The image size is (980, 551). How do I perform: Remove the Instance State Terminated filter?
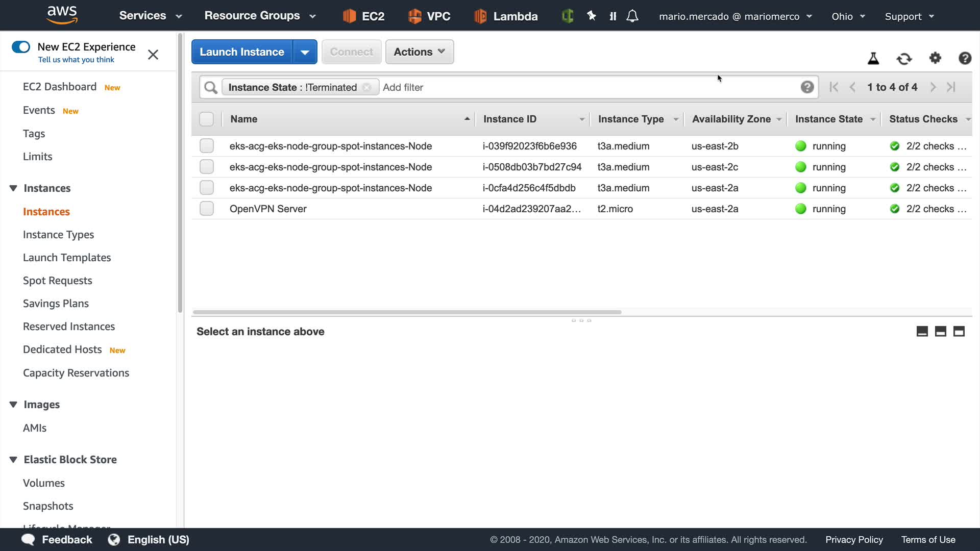pyautogui.click(x=366, y=87)
